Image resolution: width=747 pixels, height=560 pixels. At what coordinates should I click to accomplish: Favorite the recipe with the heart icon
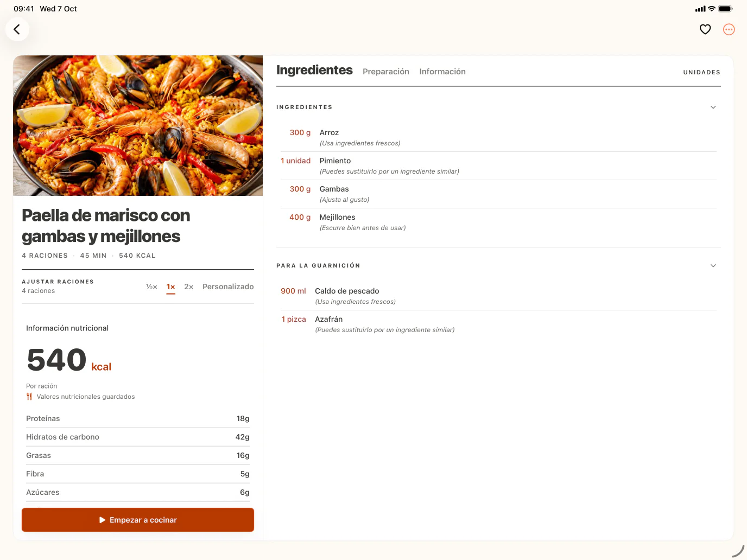pyautogui.click(x=705, y=29)
